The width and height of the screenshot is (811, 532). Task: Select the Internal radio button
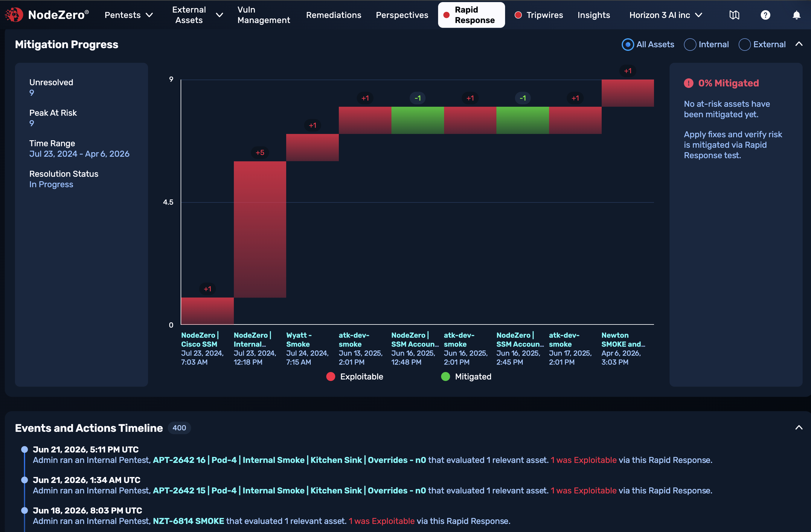pyautogui.click(x=690, y=45)
